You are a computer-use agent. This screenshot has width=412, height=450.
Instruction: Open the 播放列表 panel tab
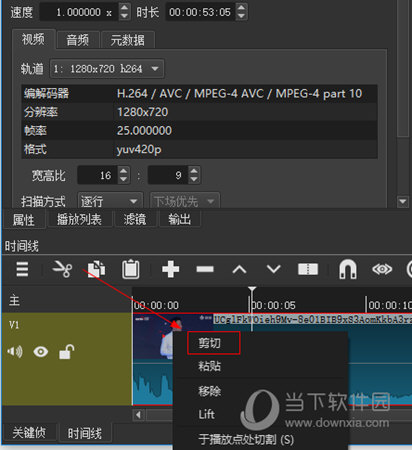(x=79, y=219)
